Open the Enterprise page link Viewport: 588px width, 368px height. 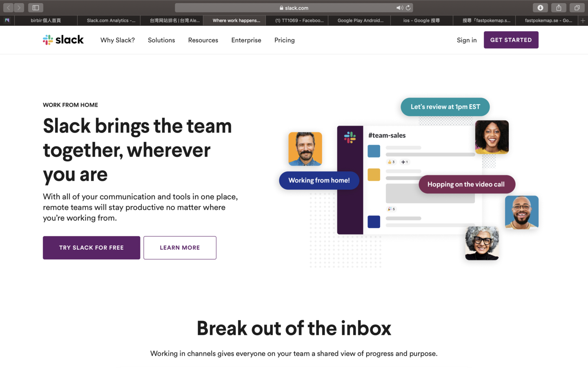click(246, 40)
